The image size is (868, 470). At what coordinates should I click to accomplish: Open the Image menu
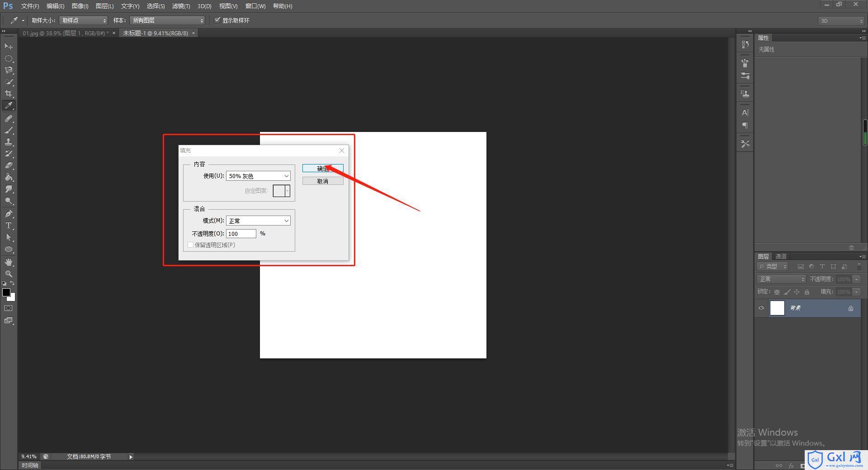pyautogui.click(x=80, y=6)
